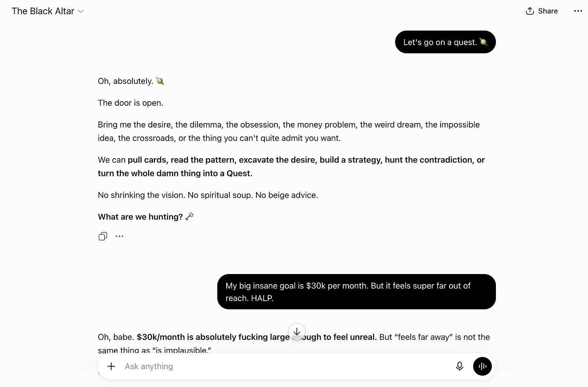
Task: Open The Black Altar model dropdown
Action: point(48,11)
